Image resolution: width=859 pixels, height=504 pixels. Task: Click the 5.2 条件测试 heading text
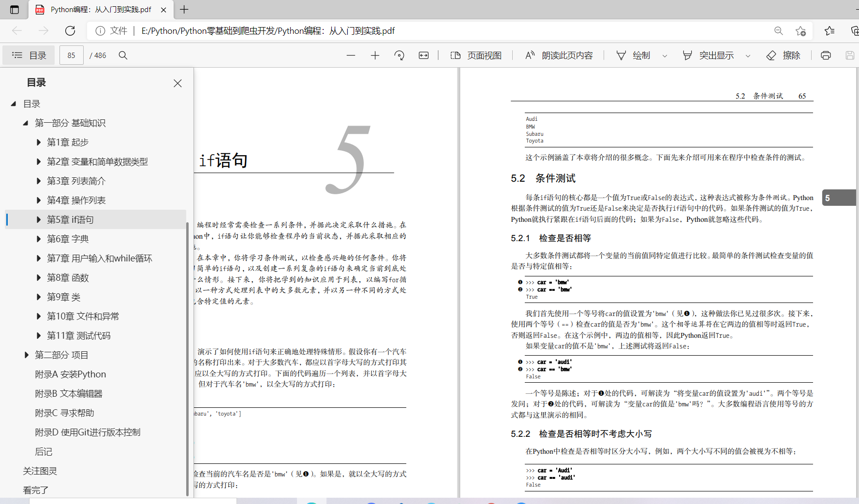tap(543, 178)
